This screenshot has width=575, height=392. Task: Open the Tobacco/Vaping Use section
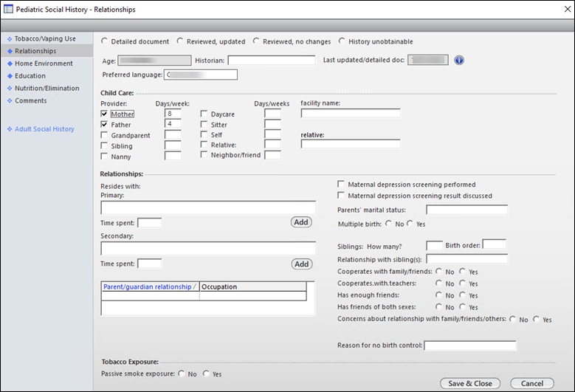pos(45,38)
